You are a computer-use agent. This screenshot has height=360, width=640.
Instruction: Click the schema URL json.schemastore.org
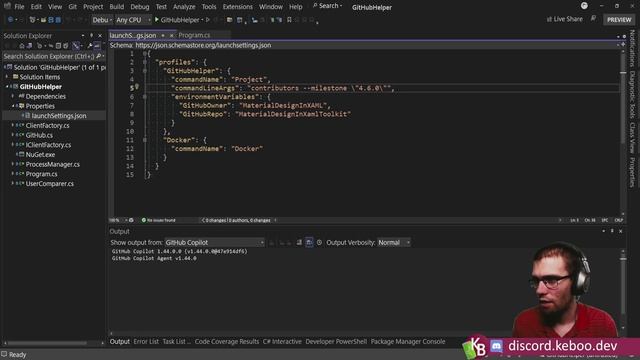tap(203, 45)
